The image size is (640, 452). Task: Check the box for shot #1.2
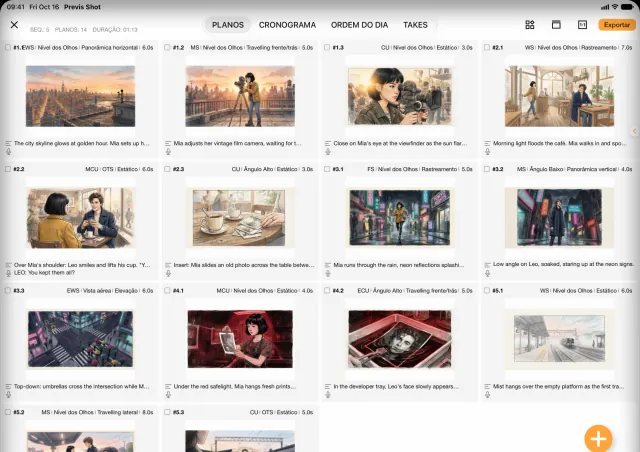[x=167, y=47]
